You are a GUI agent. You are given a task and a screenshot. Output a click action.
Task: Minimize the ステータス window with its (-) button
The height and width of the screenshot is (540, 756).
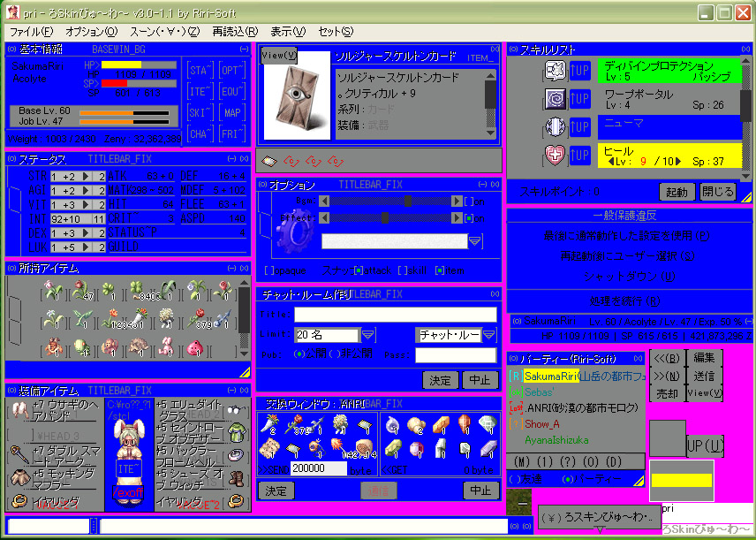[x=232, y=159]
